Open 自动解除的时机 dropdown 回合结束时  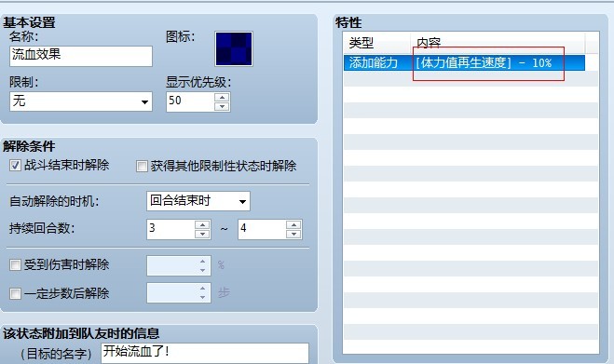pos(198,201)
